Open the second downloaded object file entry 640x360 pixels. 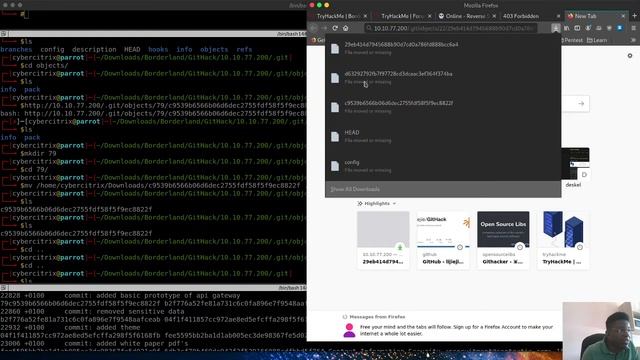tap(443, 78)
